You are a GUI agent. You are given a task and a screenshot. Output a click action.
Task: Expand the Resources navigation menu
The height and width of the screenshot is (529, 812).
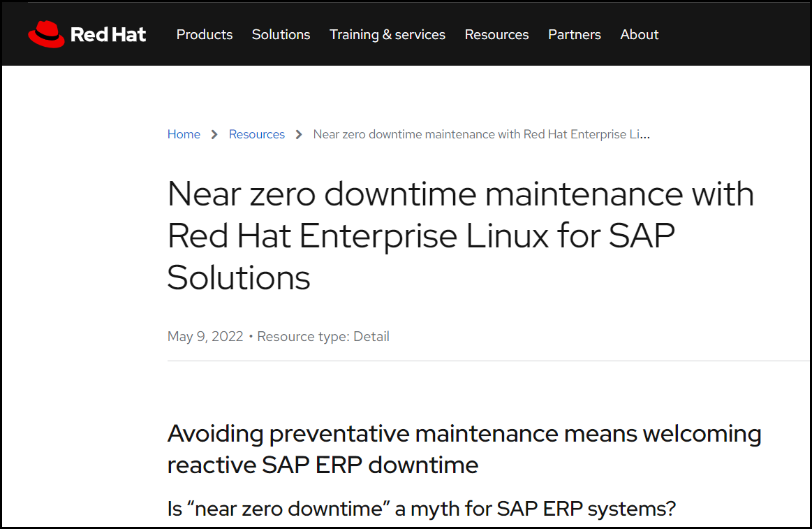pos(496,35)
